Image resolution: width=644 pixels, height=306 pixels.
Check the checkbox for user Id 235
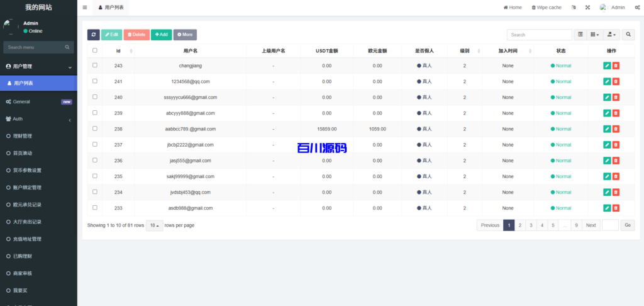(95, 176)
